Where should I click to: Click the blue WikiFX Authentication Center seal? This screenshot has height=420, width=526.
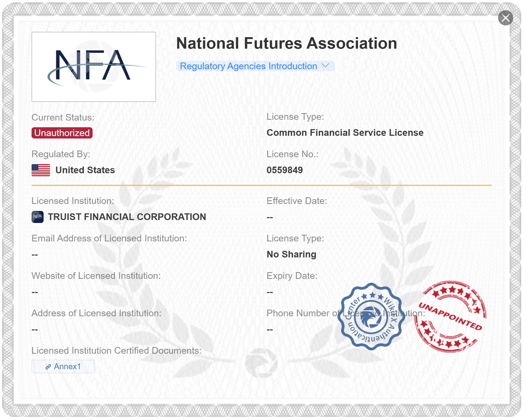(371, 317)
